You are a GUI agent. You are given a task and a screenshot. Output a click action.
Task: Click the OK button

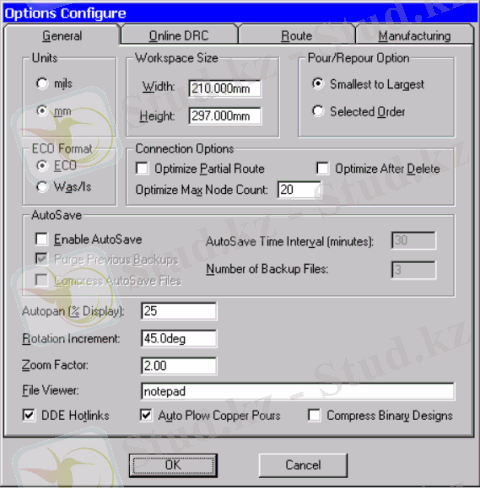pyautogui.click(x=173, y=465)
